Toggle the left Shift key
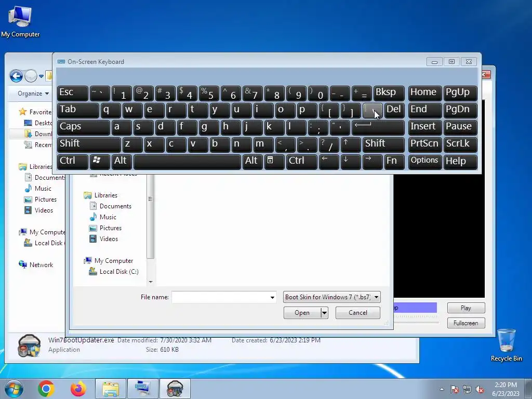 click(89, 144)
